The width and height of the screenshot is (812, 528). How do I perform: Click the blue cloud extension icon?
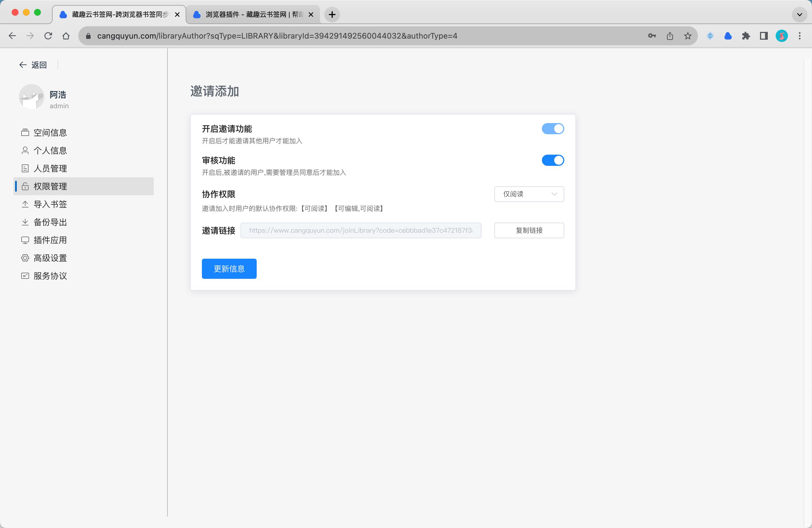[728, 36]
